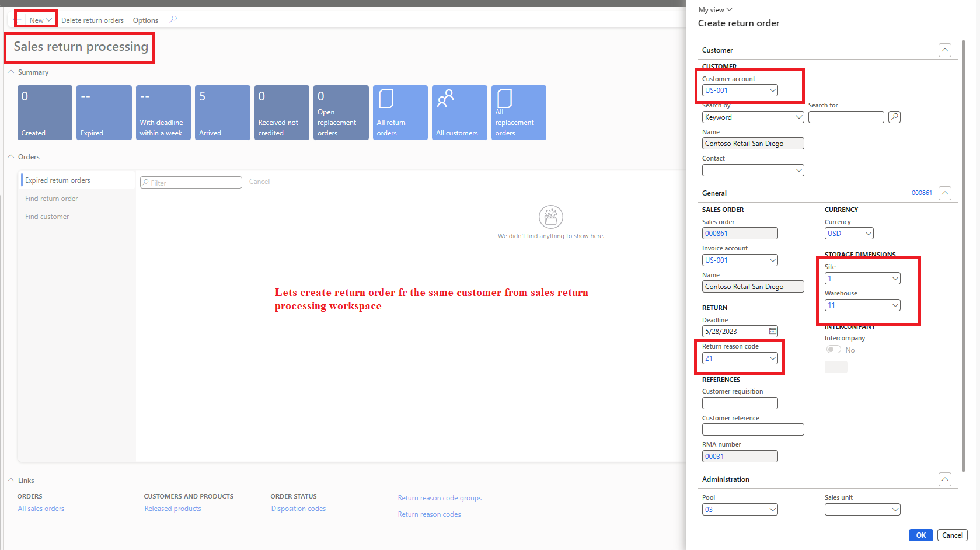Open the My view dropdown
The width and height of the screenshot is (980, 550).
click(x=714, y=9)
